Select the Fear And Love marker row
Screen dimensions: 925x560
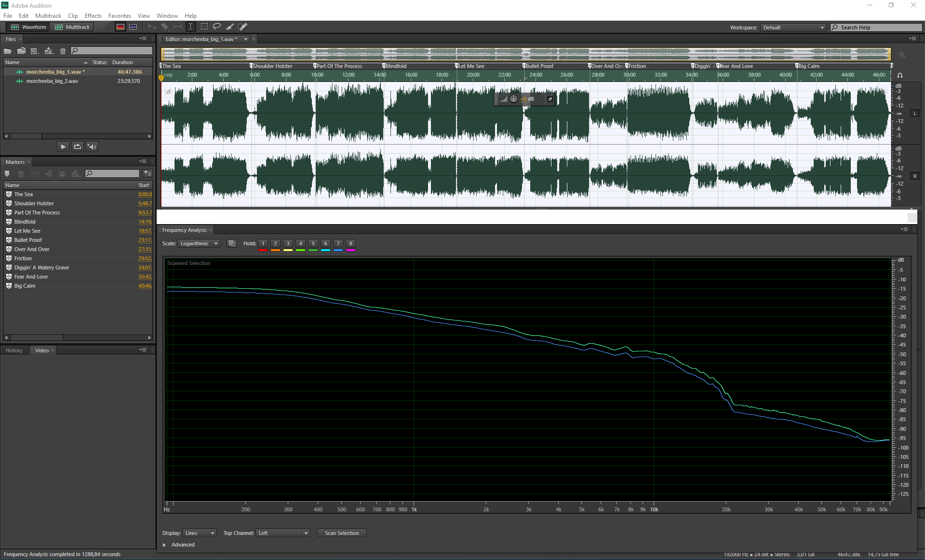[x=78, y=277]
